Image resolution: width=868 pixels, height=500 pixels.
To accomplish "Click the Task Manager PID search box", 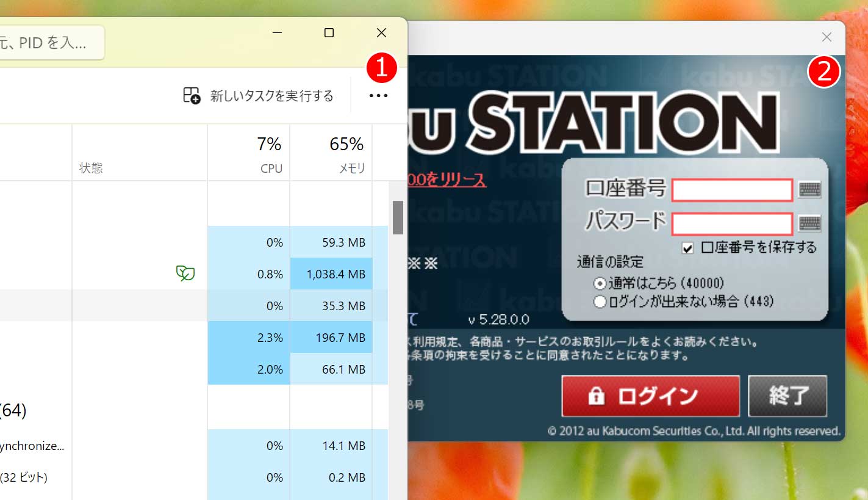I will coord(52,42).
